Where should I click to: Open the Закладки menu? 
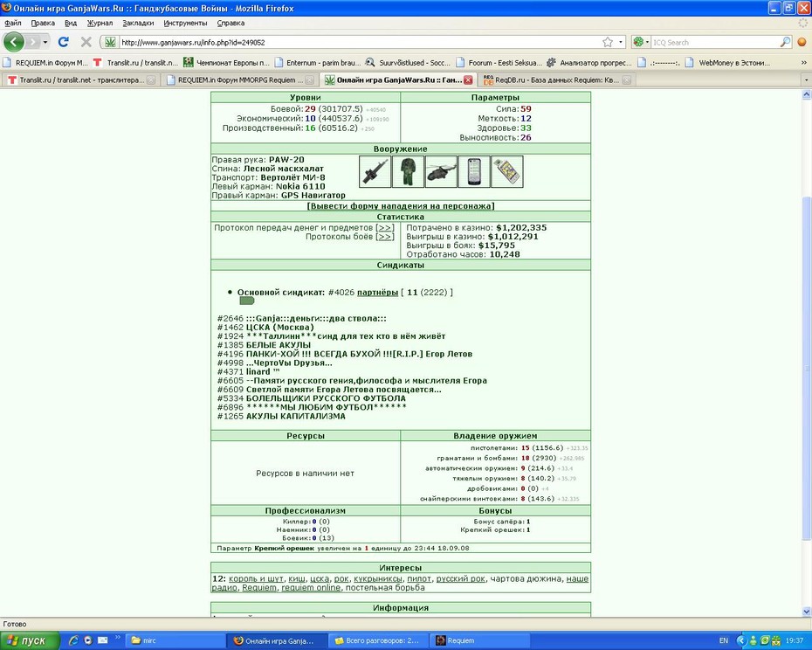tap(138, 23)
